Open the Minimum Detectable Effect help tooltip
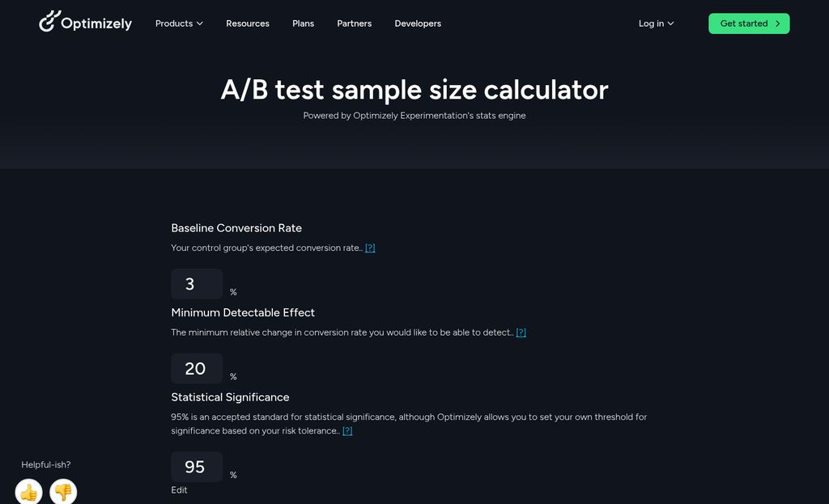This screenshot has height=504, width=829. (x=521, y=332)
